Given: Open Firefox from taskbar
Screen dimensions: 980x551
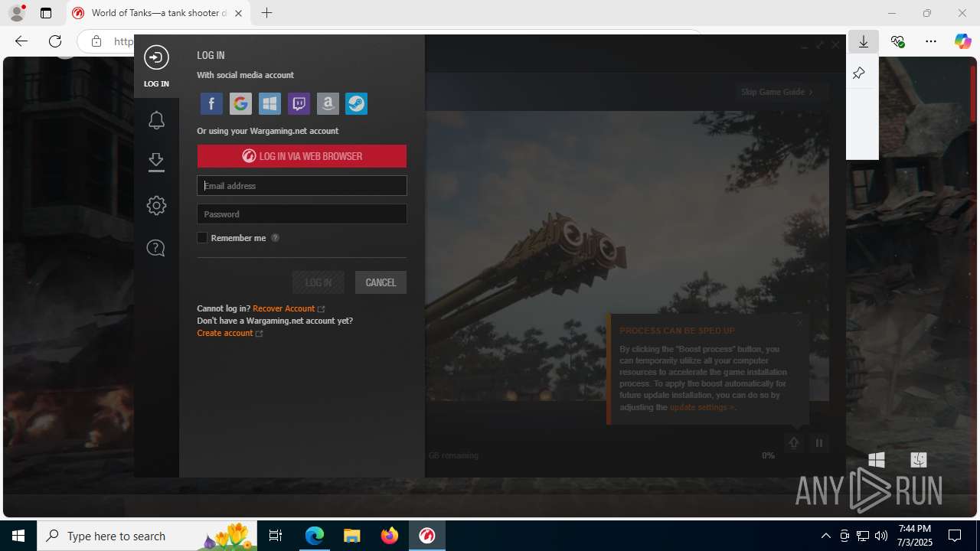Looking at the screenshot, I should pos(390,536).
